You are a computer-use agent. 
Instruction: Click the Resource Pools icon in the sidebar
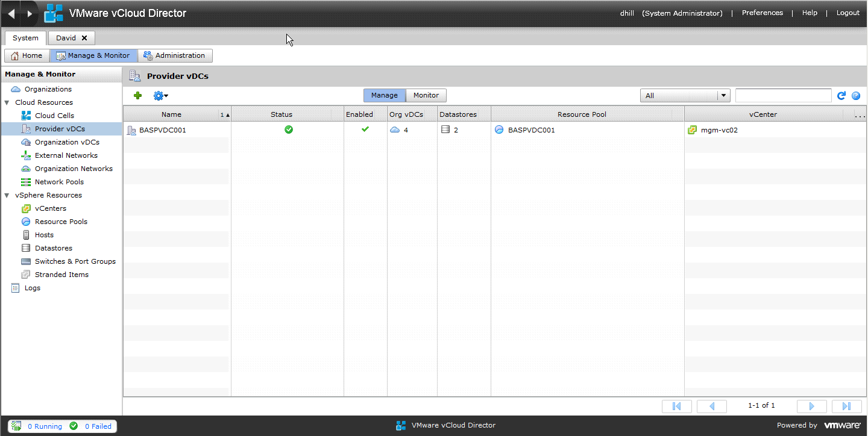26,222
